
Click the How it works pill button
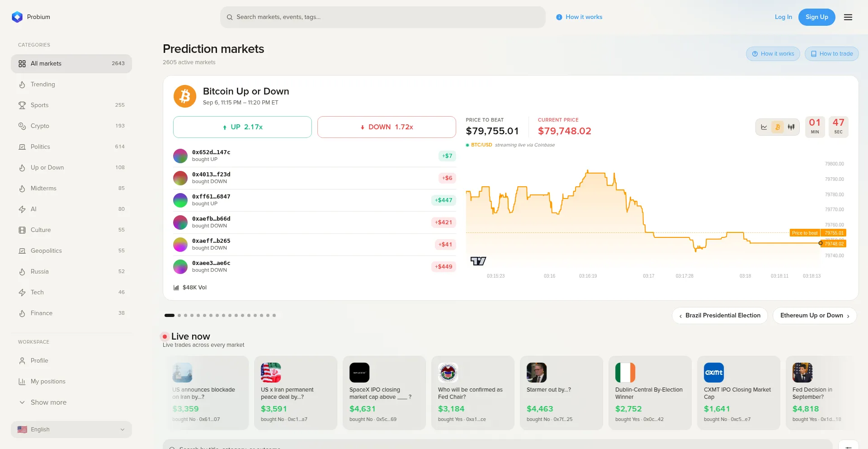tap(773, 54)
